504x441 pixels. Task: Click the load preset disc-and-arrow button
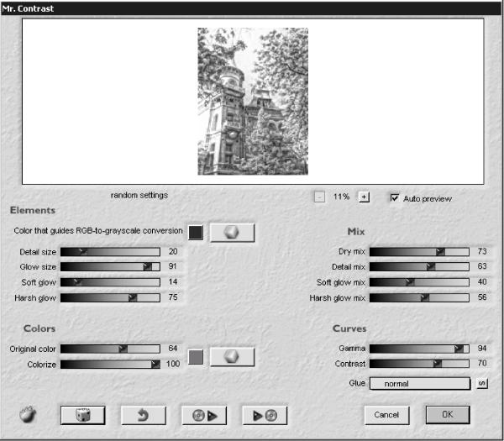click(204, 415)
